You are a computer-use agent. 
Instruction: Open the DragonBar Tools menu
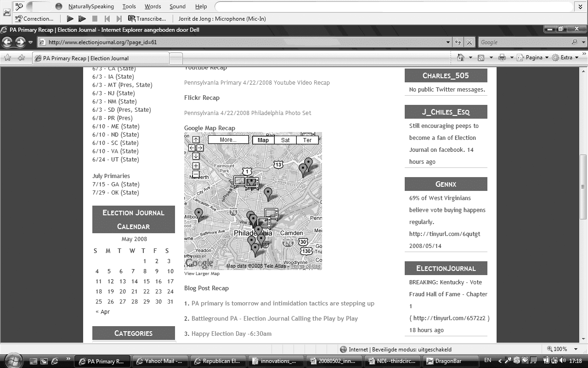[x=129, y=6]
